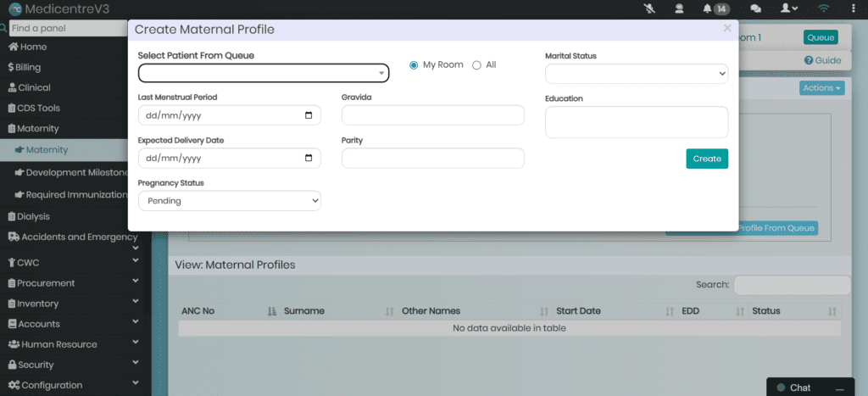Click inside the Find a panel box

pyautogui.click(x=69, y=28)
